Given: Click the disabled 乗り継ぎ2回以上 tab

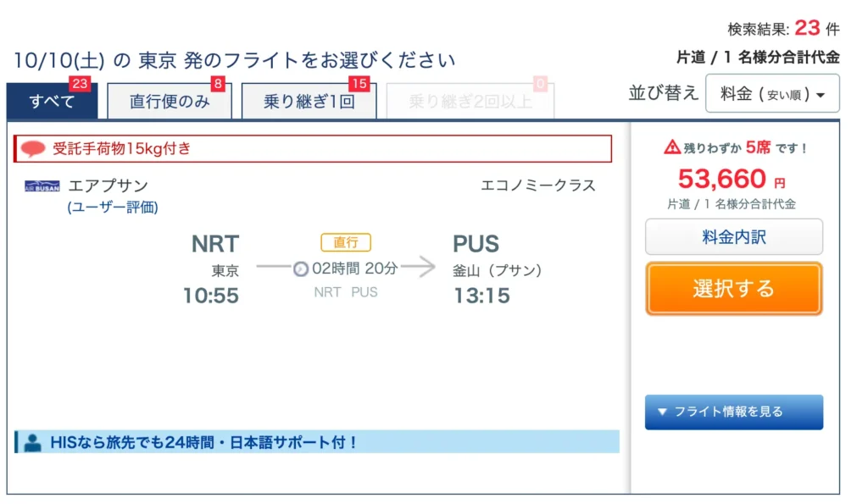Looking at the screenshot, I should [x=470, y=101].
